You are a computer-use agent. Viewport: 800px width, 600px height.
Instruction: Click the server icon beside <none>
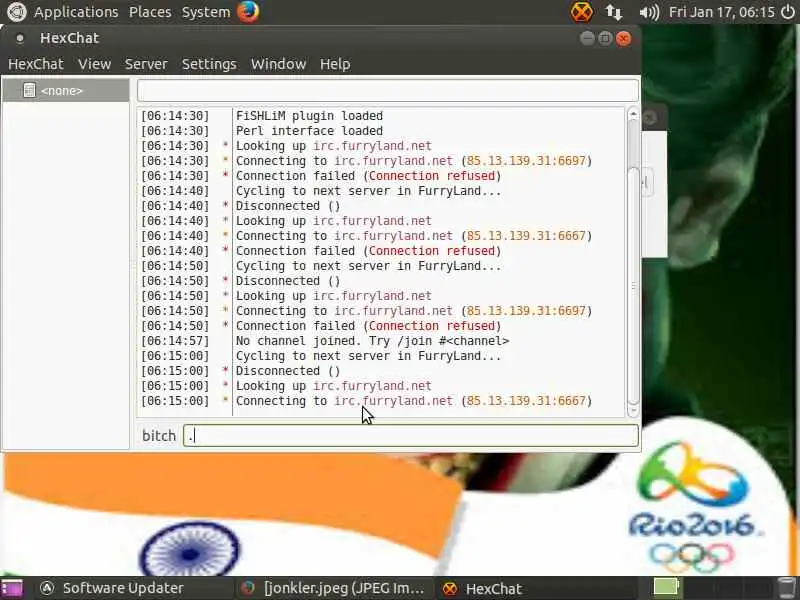coord(29,90)
